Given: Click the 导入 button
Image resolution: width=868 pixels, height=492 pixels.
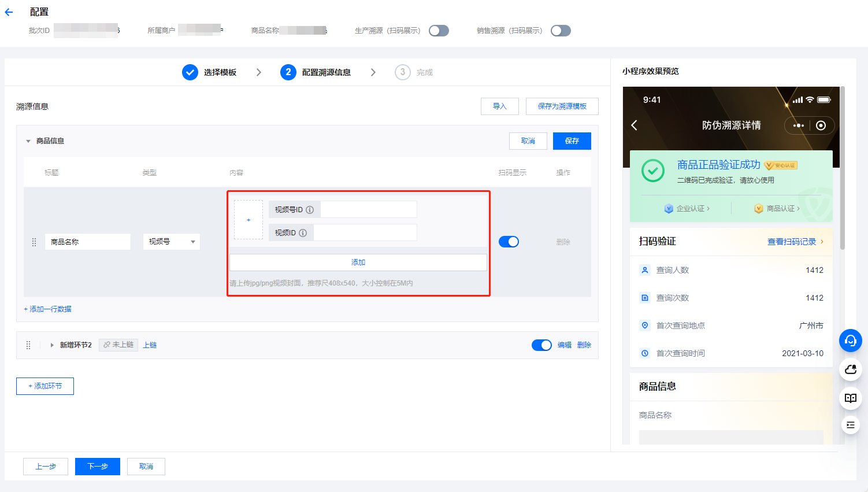Looking at the screenshot, I should pos(500,106).
